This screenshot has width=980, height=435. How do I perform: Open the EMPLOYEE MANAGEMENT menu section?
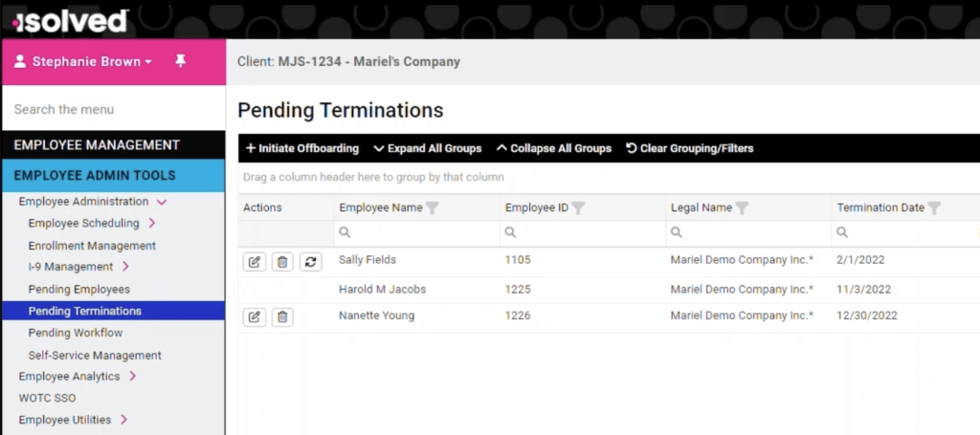click(113, 144)
